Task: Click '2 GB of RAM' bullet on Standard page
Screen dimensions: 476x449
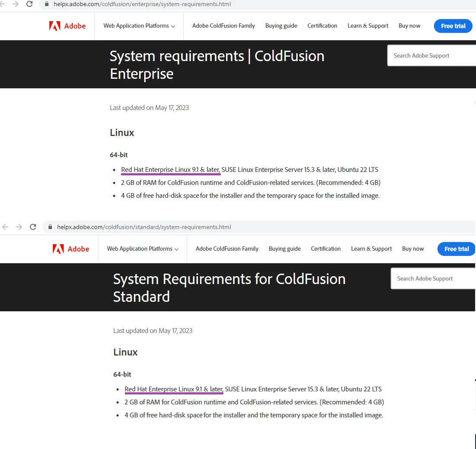Action: [254, 402]
